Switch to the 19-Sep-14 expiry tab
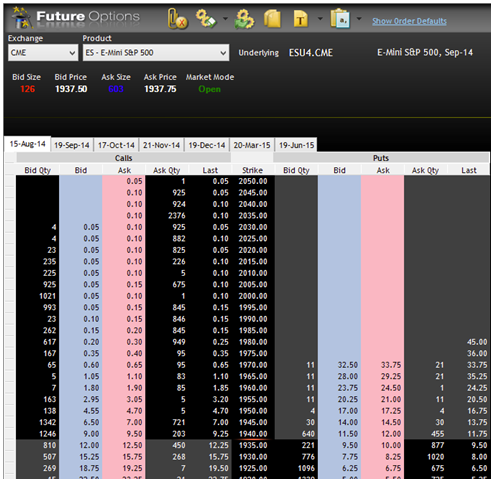This screenshot has height=479, width=499. 72,145
